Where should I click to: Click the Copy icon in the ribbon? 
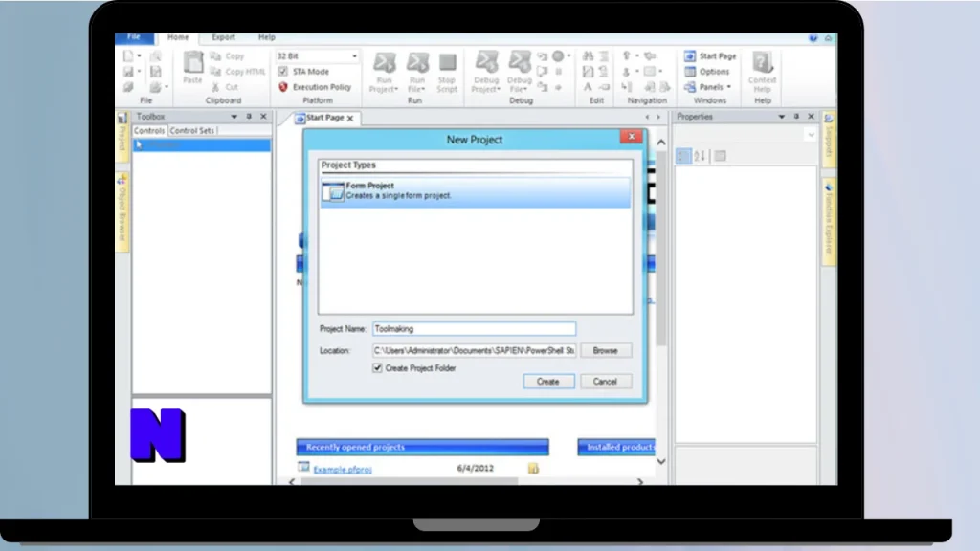(x=215, y=56)
